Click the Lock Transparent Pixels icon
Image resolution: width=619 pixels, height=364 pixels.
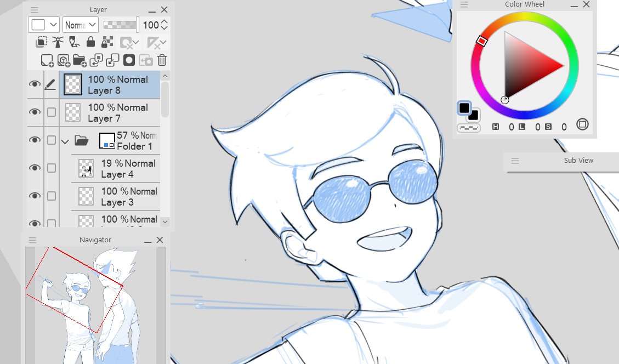pos(107,42)
